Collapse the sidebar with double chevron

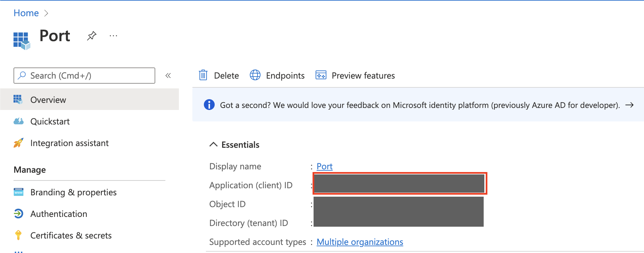tap(168, 76)
